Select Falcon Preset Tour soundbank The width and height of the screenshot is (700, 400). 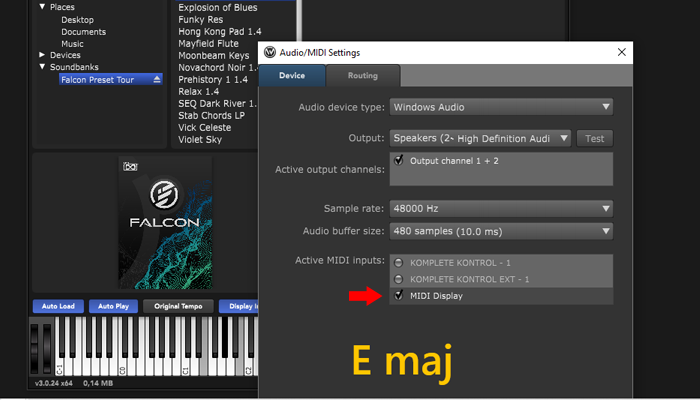pyautogui.click(x=111, y=79)
